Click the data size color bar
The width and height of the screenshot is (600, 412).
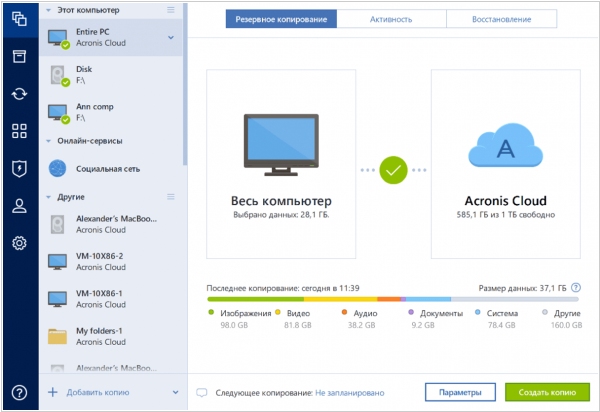(x=393, y=299)
